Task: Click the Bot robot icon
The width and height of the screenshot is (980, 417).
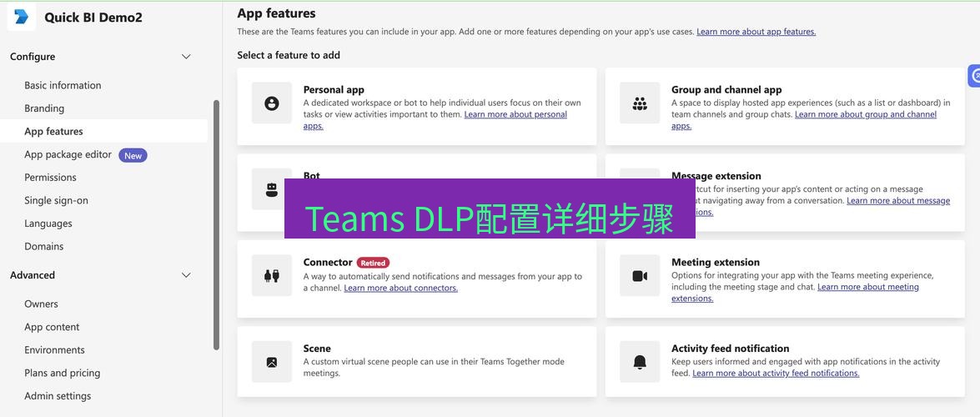Action: click(x=271, y=189)
